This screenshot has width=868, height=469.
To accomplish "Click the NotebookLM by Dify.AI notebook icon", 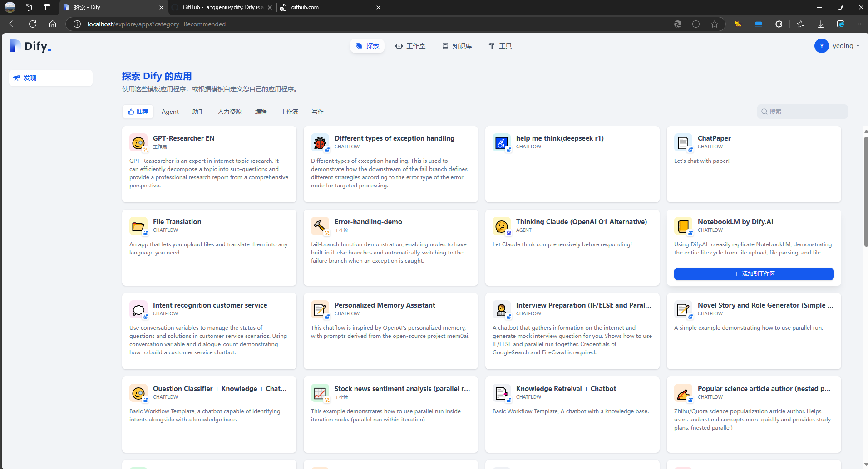I will point(683,226).
